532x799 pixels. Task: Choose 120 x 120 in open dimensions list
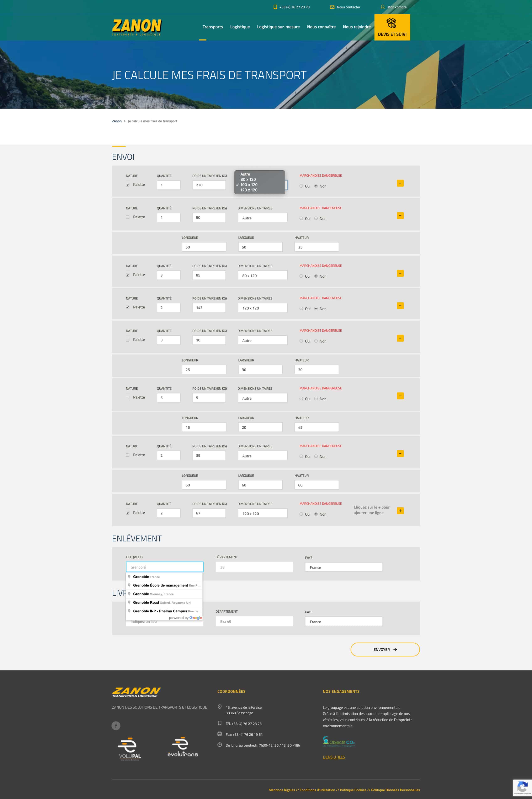tap(249, 190)
